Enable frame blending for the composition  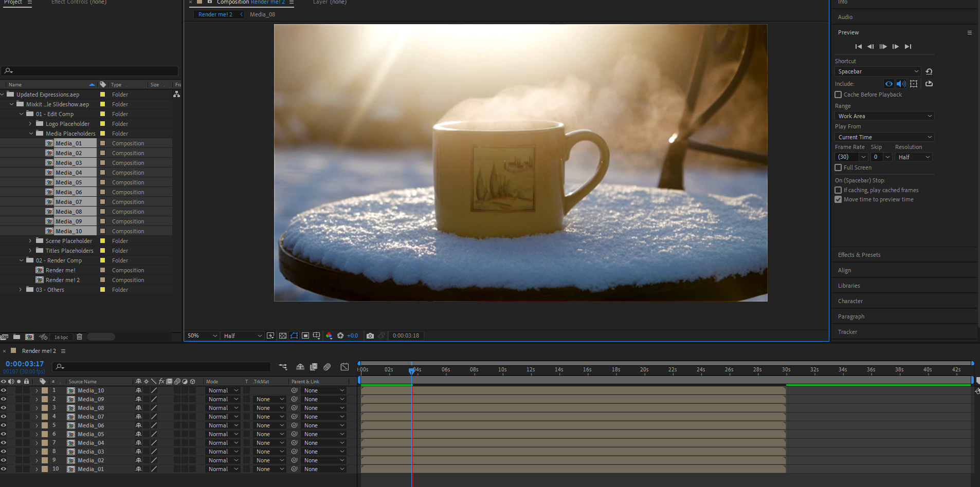click(x=314, y=367)
